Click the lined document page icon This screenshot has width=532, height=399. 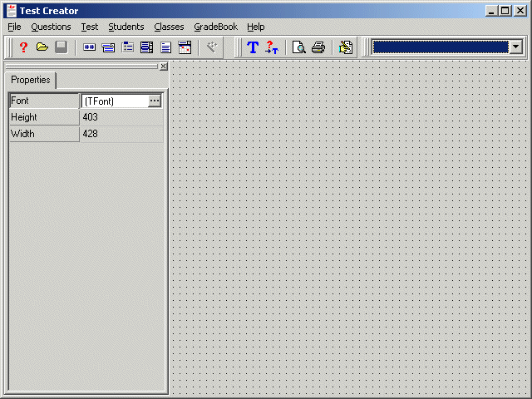(166, 47)
